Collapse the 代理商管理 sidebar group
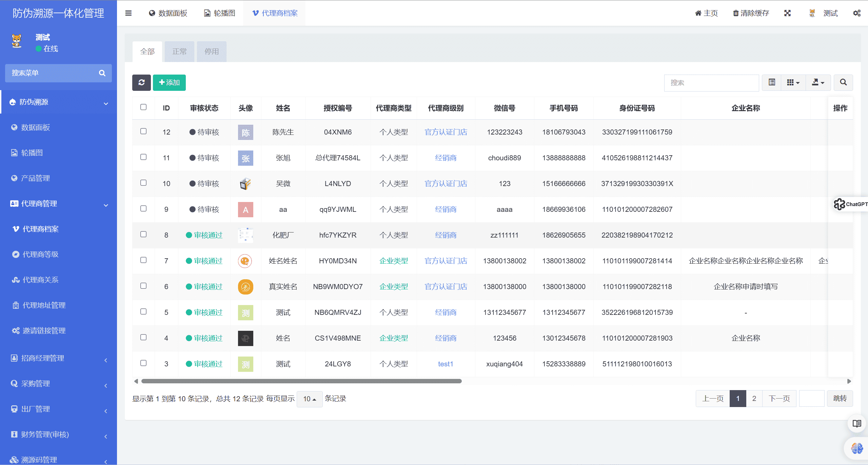This screenshot has width=868, height=465. click(58, 204)
